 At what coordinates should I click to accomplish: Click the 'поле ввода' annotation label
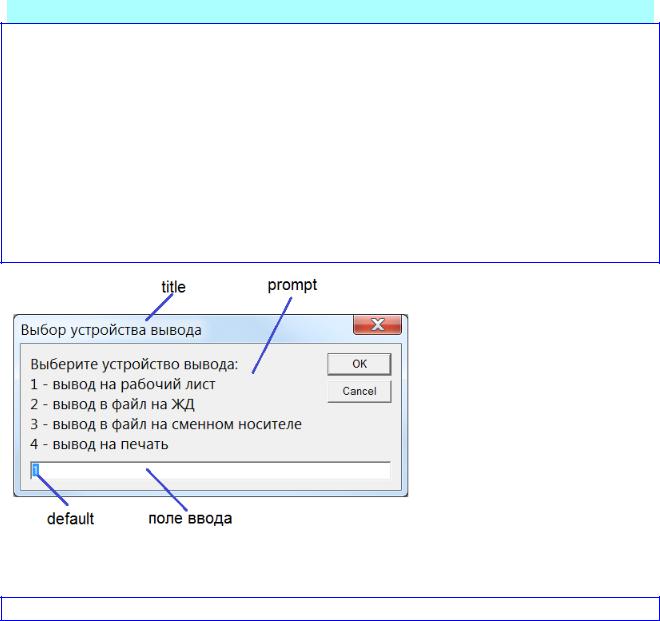pos(190,518)
